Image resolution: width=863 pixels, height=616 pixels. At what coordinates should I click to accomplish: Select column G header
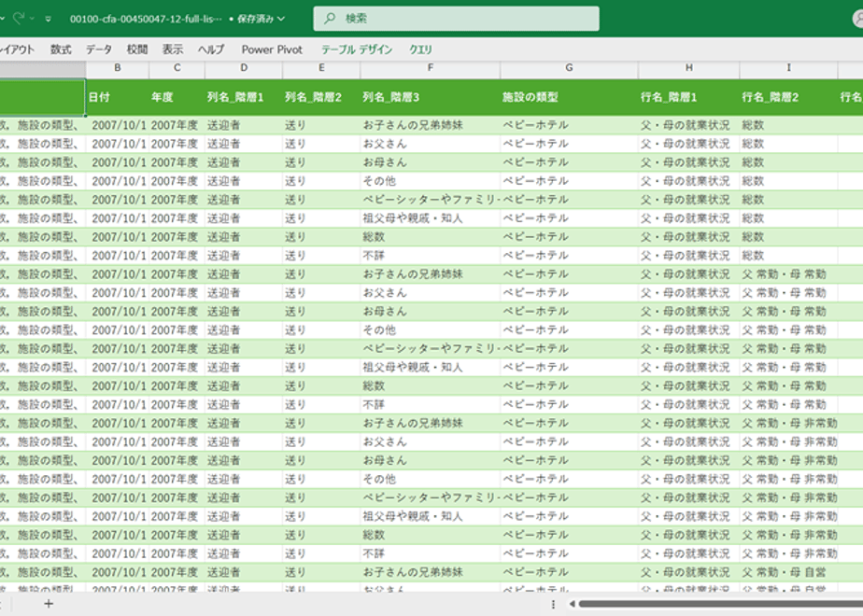tap(569, 68)
